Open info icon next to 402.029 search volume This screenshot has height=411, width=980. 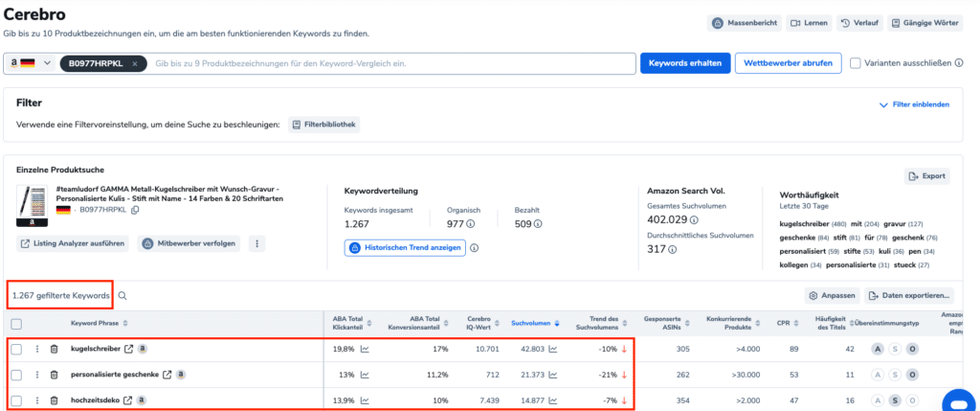point(694,220)
